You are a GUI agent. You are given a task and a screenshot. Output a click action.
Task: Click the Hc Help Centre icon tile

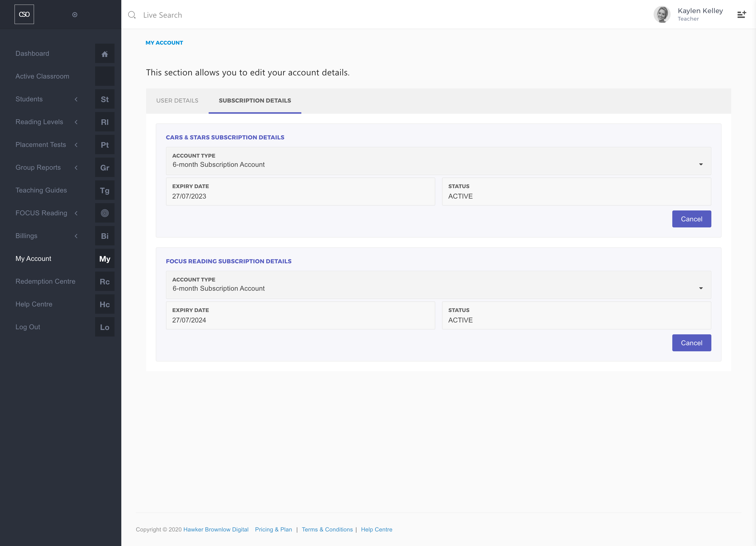[x=105, y=305]
